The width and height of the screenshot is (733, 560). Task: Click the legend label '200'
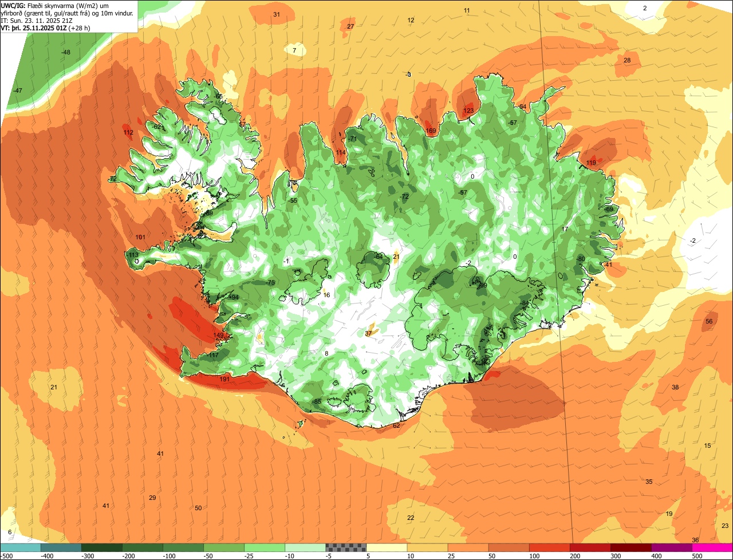click(x=575, y=556)
